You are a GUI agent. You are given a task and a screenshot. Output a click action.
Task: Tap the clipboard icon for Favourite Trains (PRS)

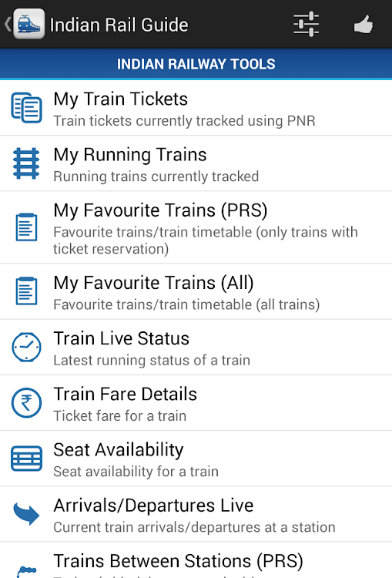(26, 227)
